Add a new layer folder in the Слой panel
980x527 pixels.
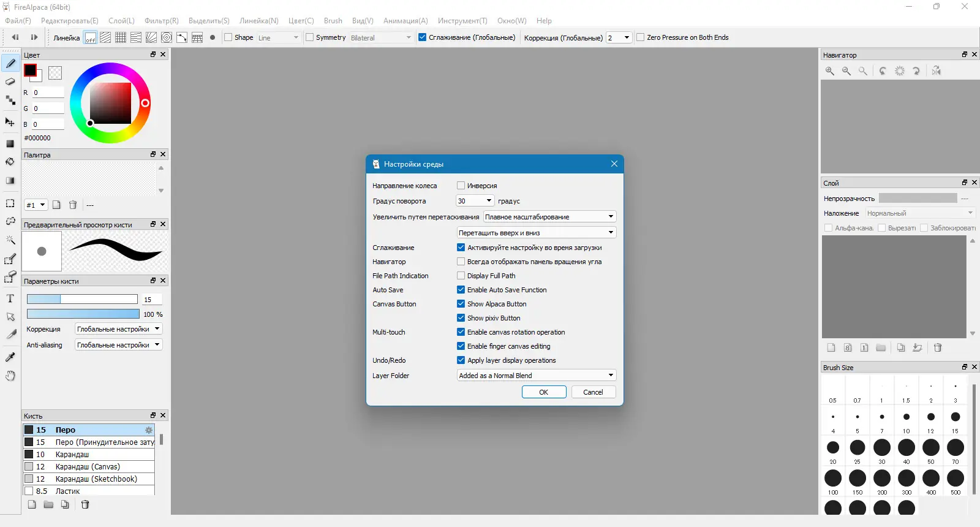click(x=881, y=347)
